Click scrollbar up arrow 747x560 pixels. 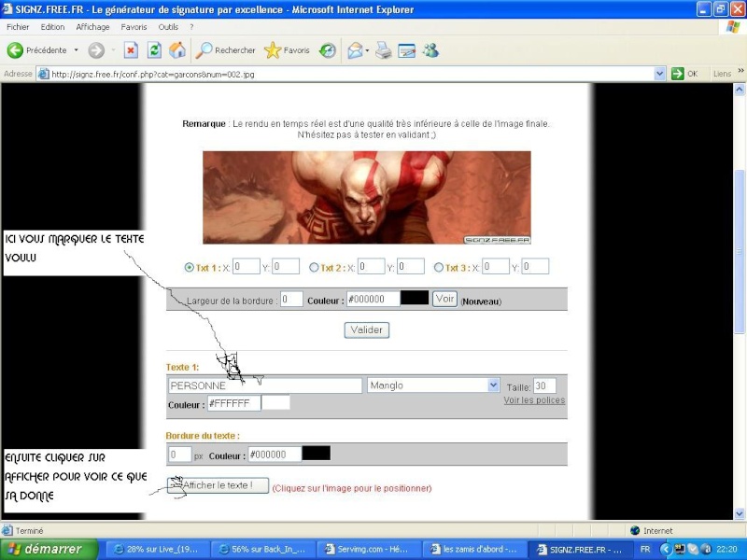point(739,89)
